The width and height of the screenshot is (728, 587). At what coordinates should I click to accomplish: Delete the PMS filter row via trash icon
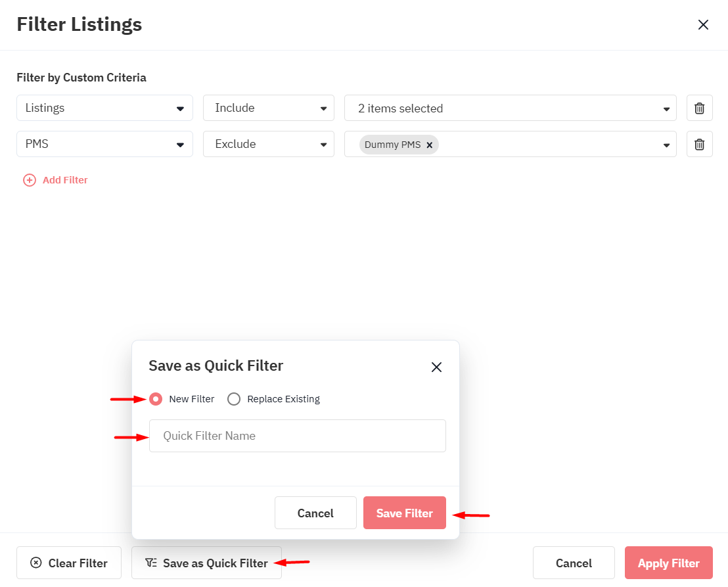[699, 144]
